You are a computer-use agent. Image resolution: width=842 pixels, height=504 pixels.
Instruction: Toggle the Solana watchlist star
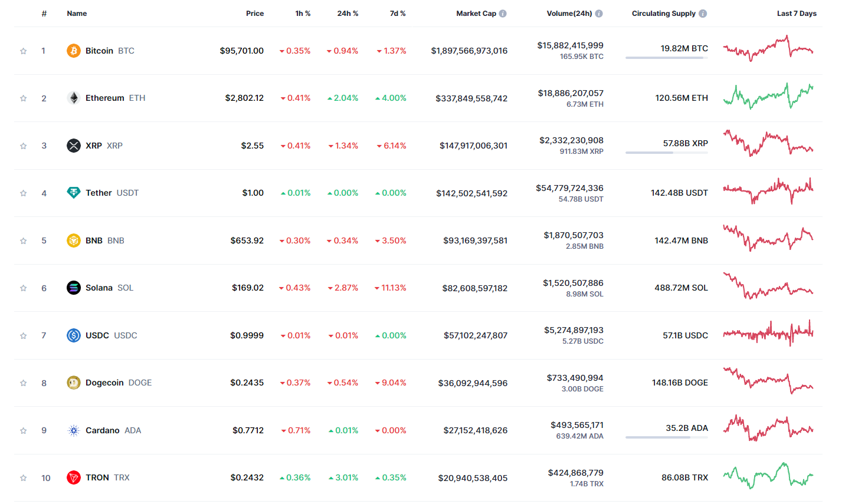[24, 288]
